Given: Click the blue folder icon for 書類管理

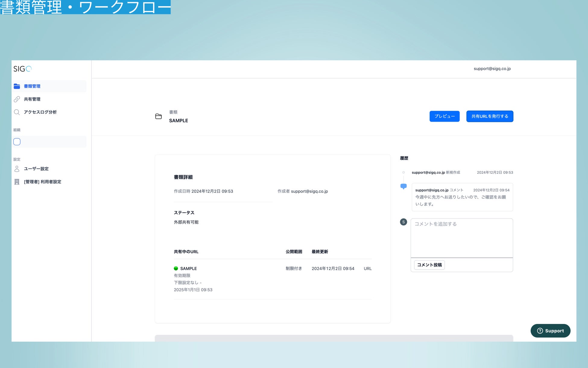Looking at the screenshot, I should click(17, 86).
